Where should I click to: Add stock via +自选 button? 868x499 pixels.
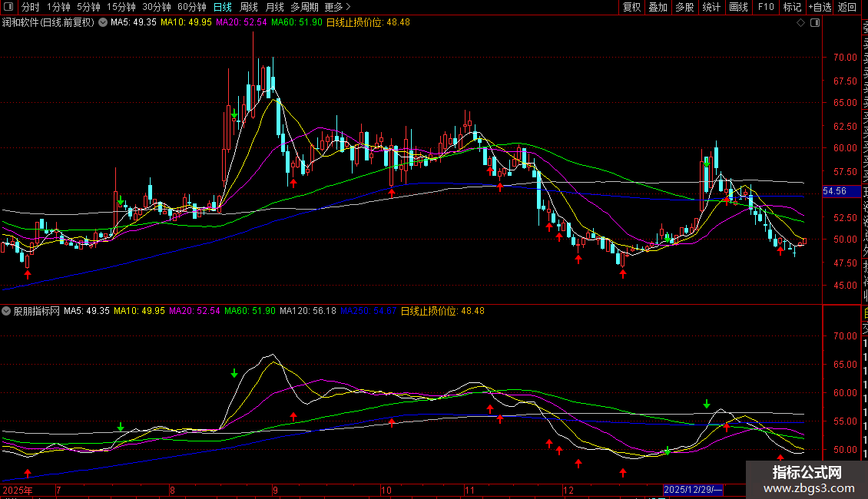pyautogui.click(x=819, y=7)
